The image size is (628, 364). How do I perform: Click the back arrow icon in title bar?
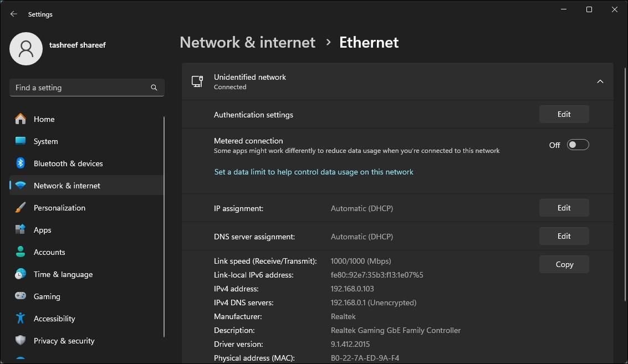click(x=14, y=14)
